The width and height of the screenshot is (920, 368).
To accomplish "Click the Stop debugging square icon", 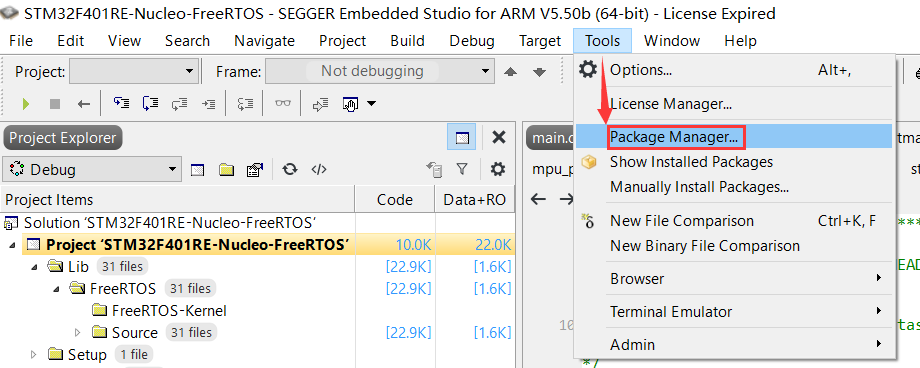I will [x=55, y=104].
